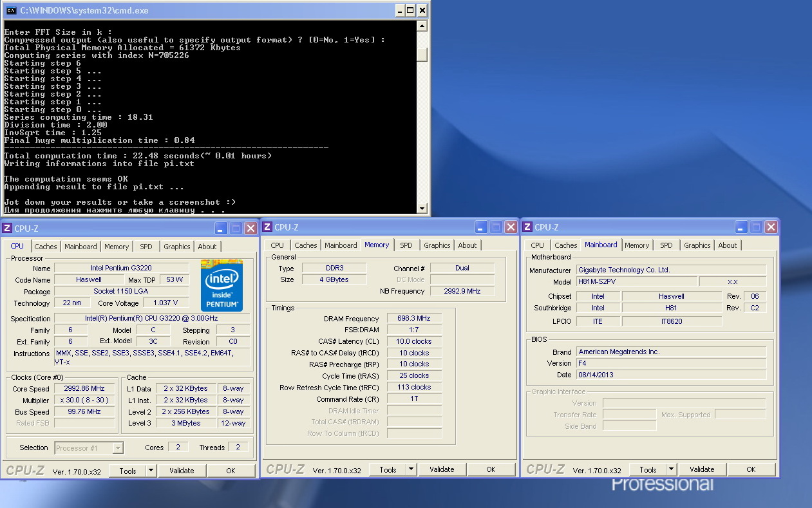
Task: Click the cmd.exe title bar icon
Action: coord(11,10)
